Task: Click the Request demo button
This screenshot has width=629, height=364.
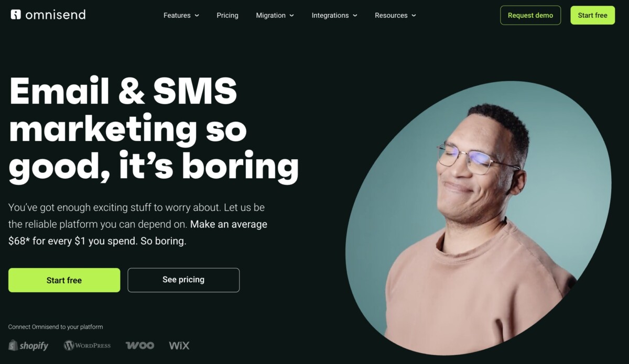Action: 530,15
